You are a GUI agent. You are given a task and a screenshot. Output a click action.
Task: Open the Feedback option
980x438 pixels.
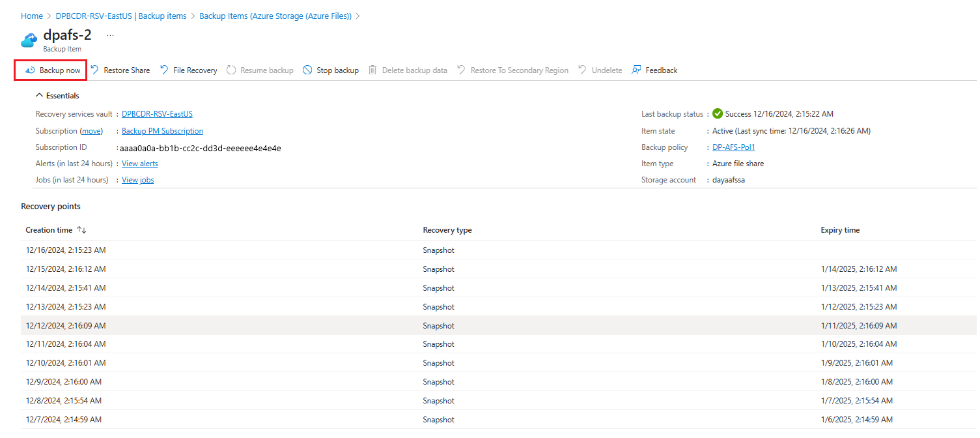[654, 70]
